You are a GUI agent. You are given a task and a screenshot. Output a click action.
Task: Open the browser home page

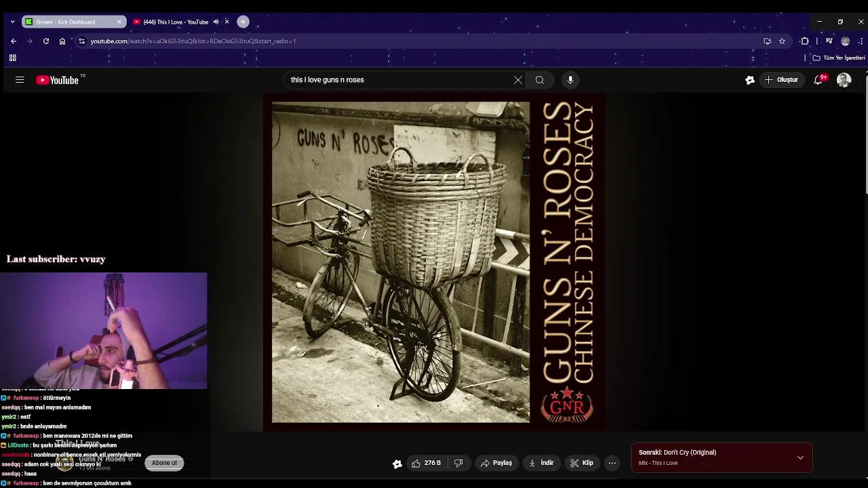[x=62, y=41]
